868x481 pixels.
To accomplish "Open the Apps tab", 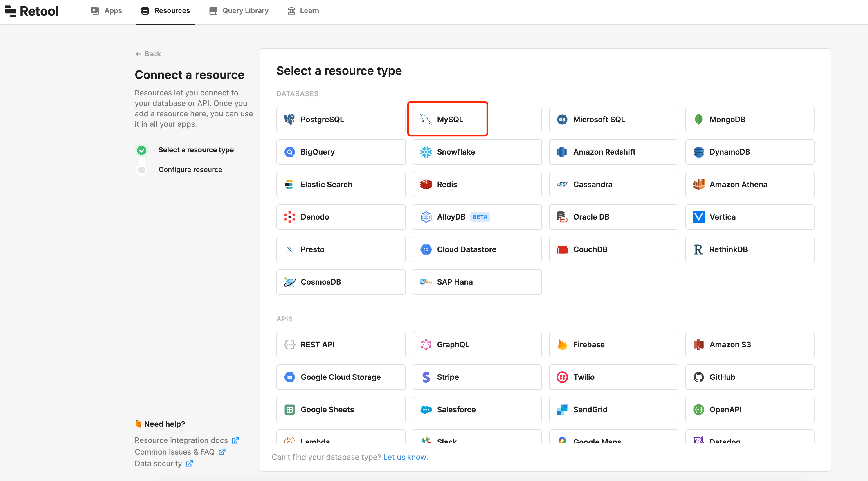I will click(107, 11).
